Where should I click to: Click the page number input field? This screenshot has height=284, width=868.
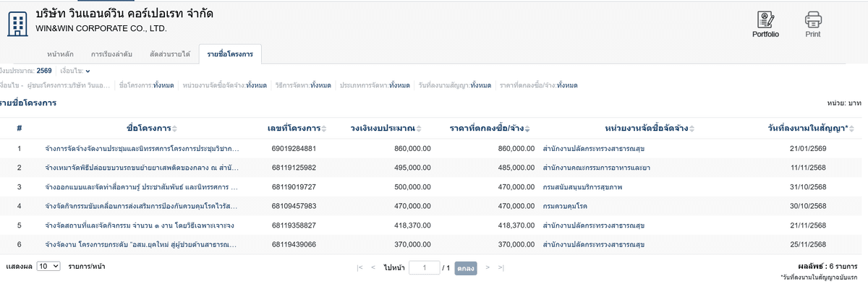click(x=425, y=268)
